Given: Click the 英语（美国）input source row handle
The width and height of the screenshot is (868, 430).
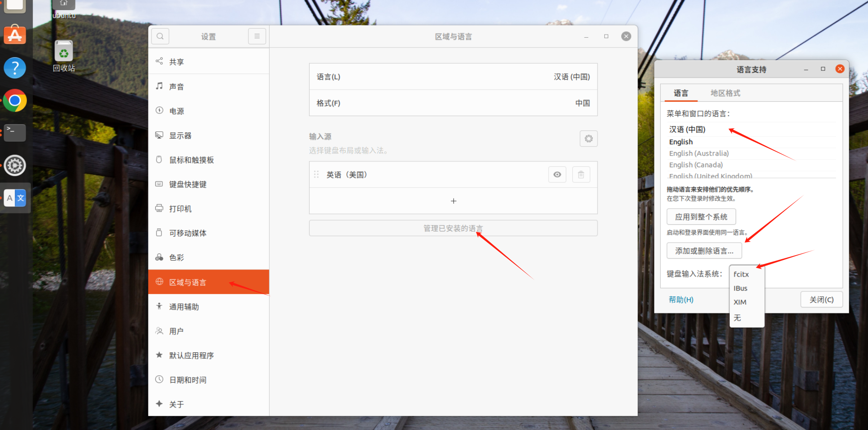Looking at the screenshot, I should click(x=316, y=174).
